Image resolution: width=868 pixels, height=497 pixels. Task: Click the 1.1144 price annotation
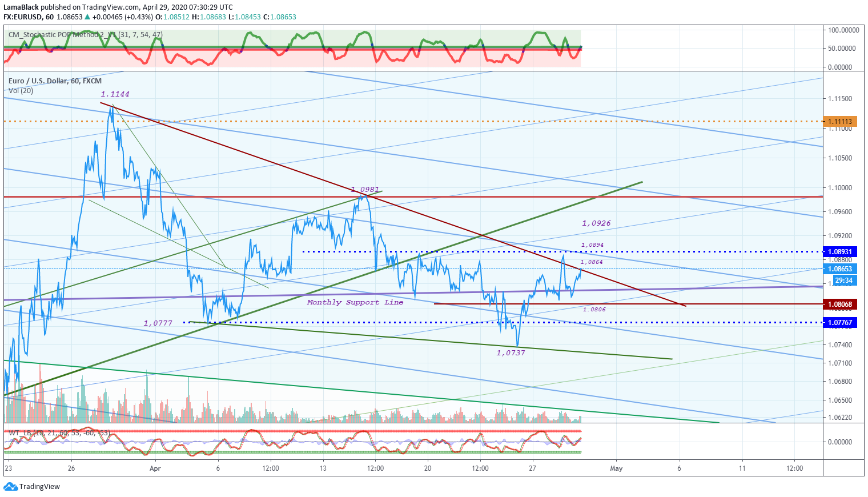(x=115, y=94)
